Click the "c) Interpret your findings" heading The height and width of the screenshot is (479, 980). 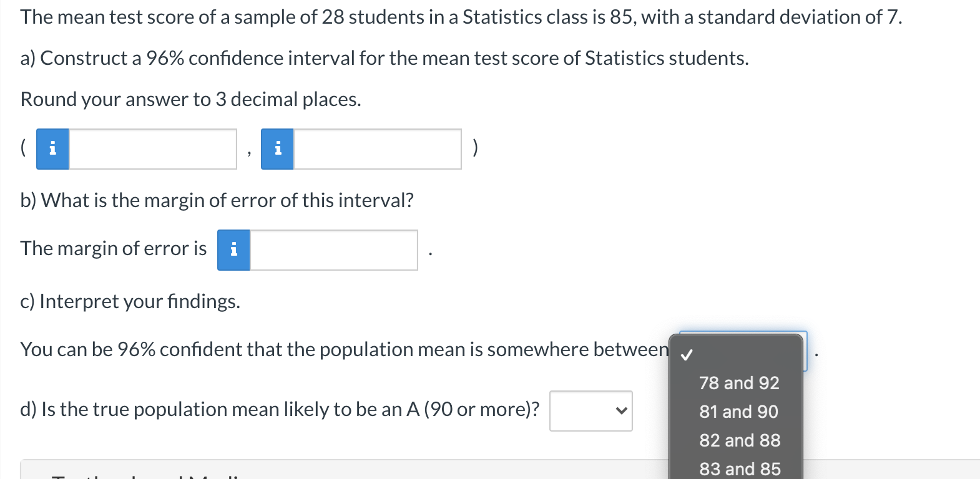coord(130,301)
